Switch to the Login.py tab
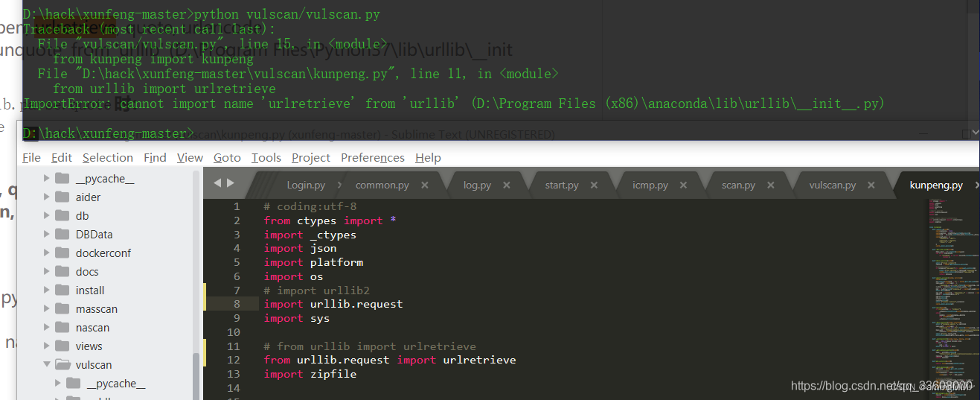The width and height of the screenshot is (980, 400). point(306,185)
